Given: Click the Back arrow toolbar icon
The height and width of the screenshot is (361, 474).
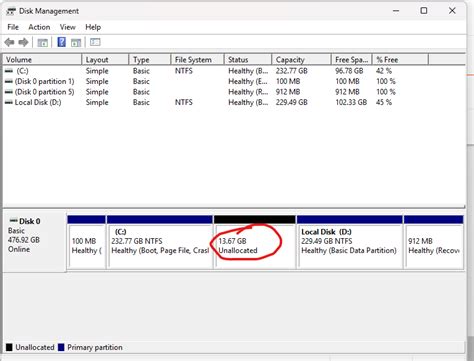Looking at the screenshot, I should click(9, 42).
